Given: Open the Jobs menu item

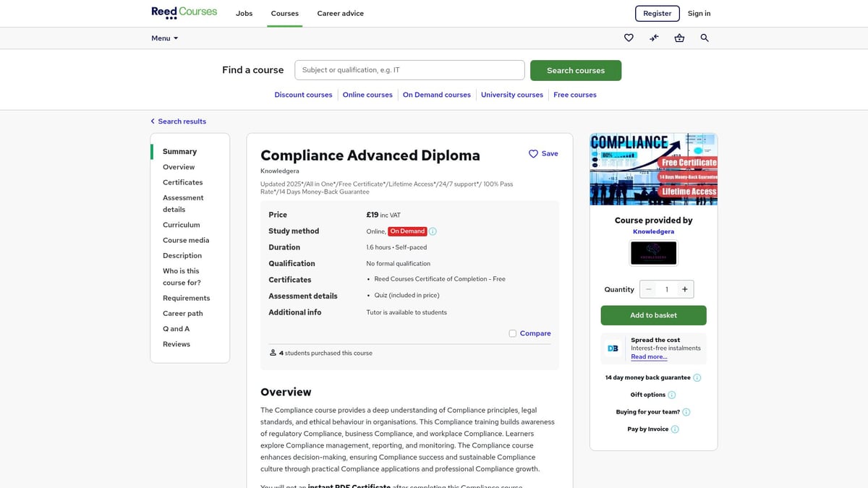Looking at the screenshot, I should pos(244,13).
